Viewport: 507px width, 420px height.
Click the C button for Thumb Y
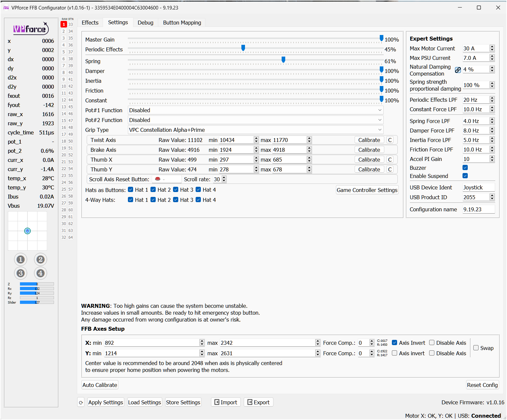[x=390, y=169]
